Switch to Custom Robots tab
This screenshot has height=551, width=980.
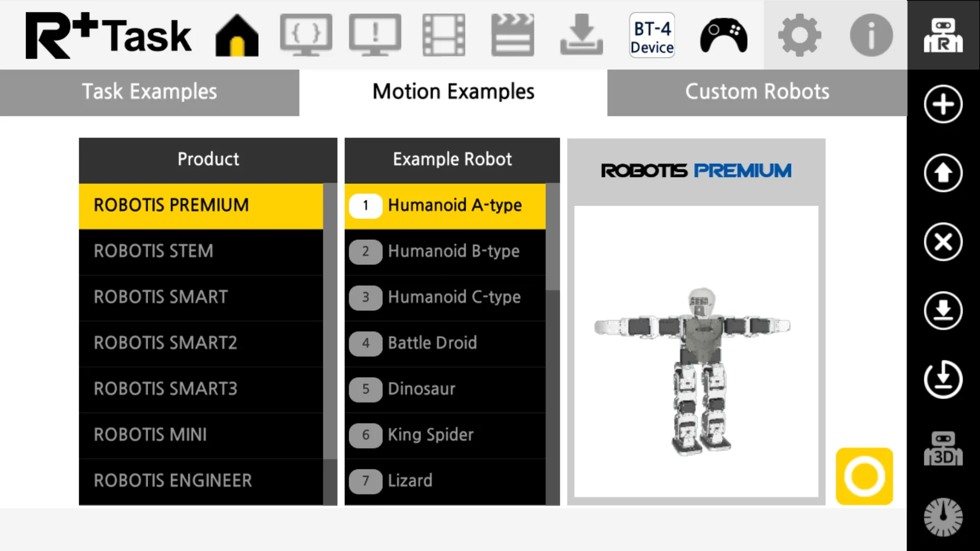pos(756,91)
